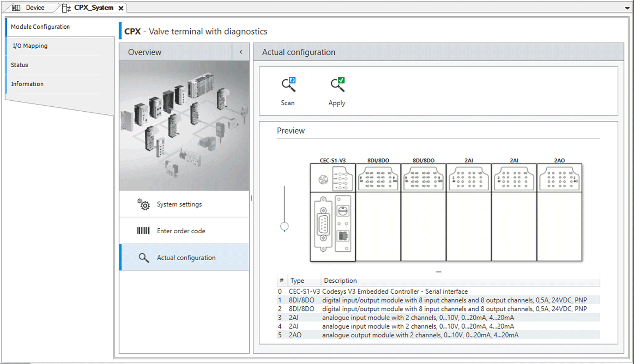Click the preview zoom slider track
Image resolution: width=634 pixels, height=364 pixels.
[x=284, y=203]
